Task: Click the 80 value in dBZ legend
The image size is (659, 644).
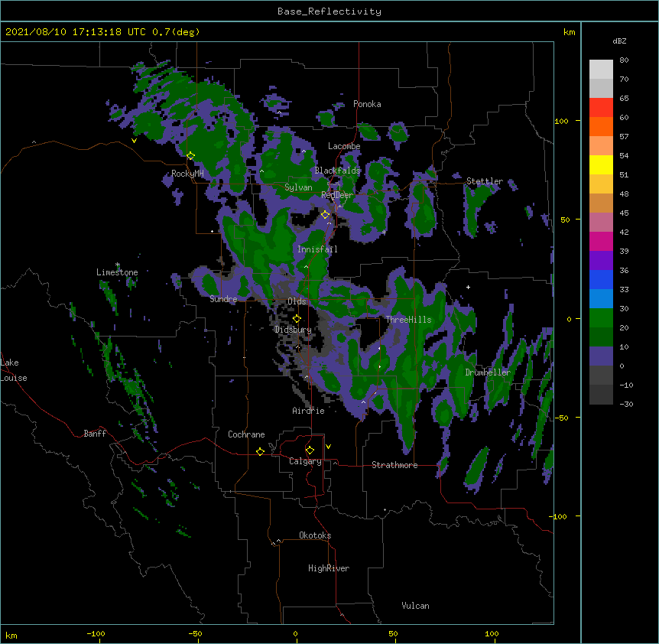Action: (624, 60)
